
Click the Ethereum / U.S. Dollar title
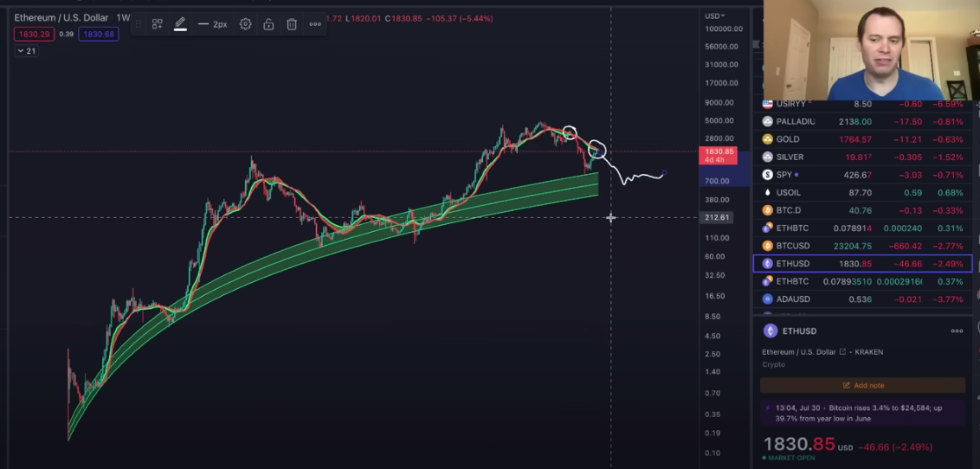(x=61, y=18)
